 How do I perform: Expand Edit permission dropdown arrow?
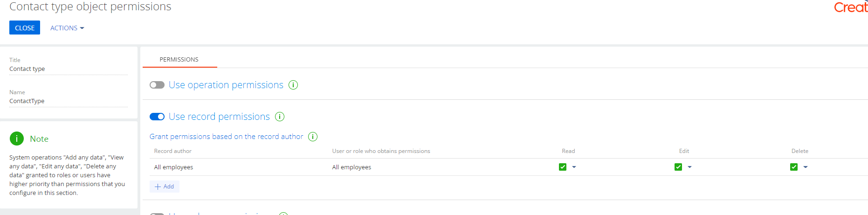pyautogui.click(x=689, y=167)
